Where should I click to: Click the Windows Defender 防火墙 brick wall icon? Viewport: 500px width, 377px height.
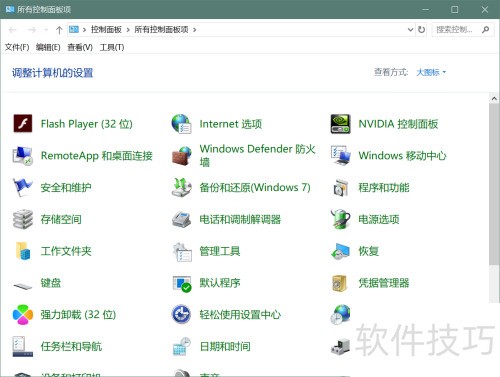[x=182, y=156]
